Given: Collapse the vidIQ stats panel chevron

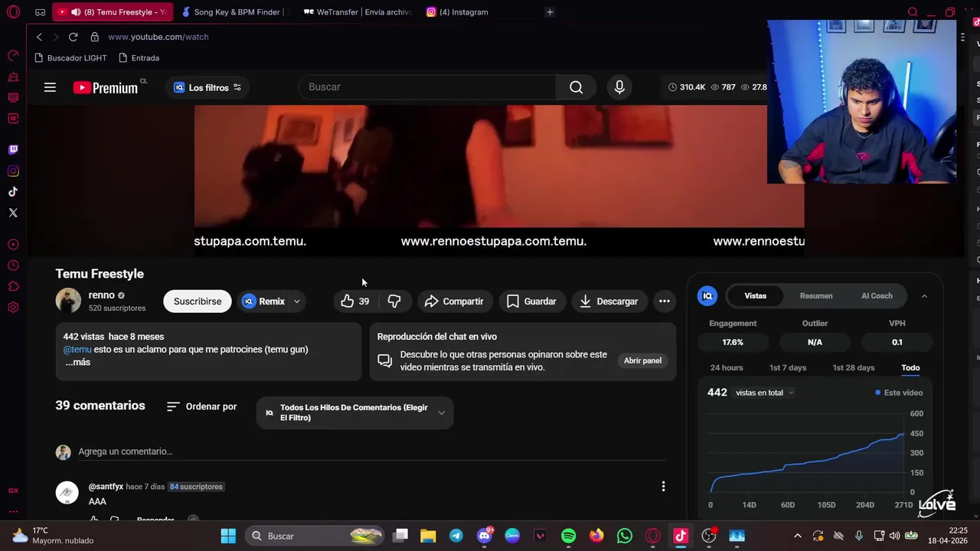Looking at the screenshot, I should point(924,296).
